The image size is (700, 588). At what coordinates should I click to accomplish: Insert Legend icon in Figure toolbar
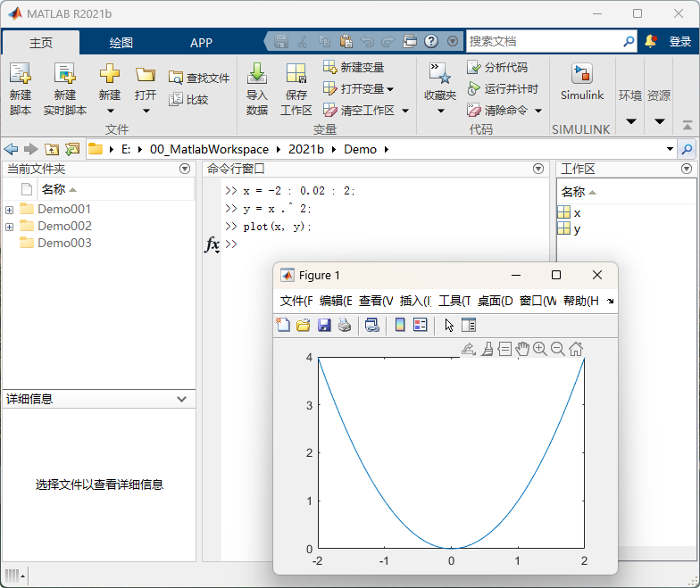tap(421, 325)
